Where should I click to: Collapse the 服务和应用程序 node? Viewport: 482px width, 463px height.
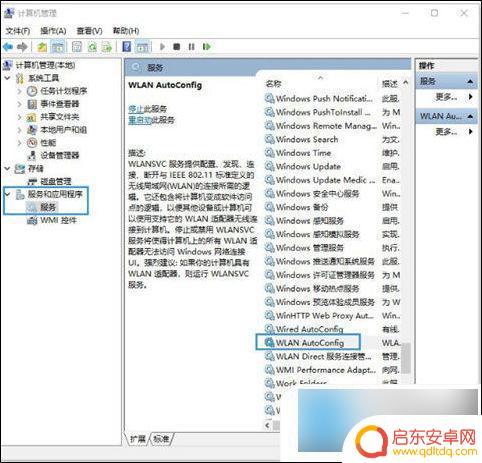click(8, 194)
